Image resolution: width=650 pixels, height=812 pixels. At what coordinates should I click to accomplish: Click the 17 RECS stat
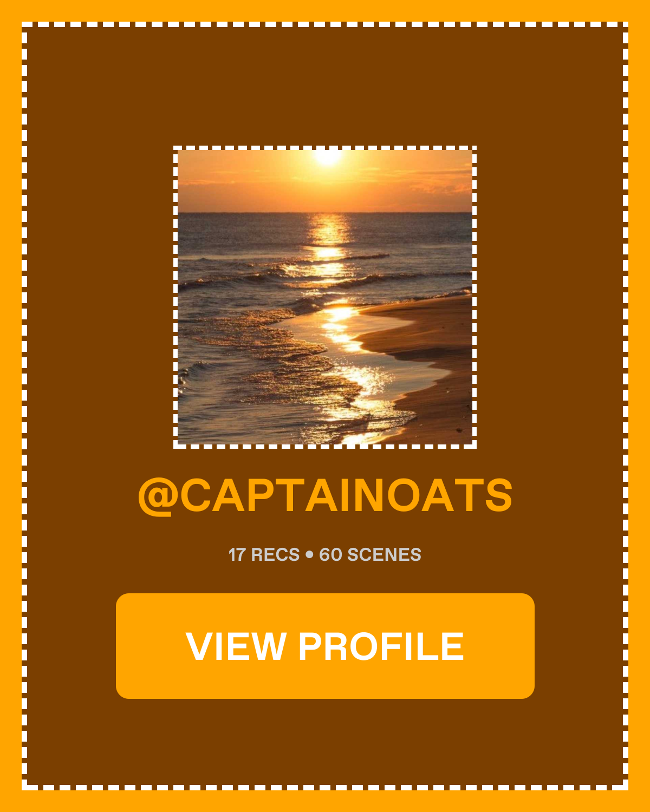point(264,555)
